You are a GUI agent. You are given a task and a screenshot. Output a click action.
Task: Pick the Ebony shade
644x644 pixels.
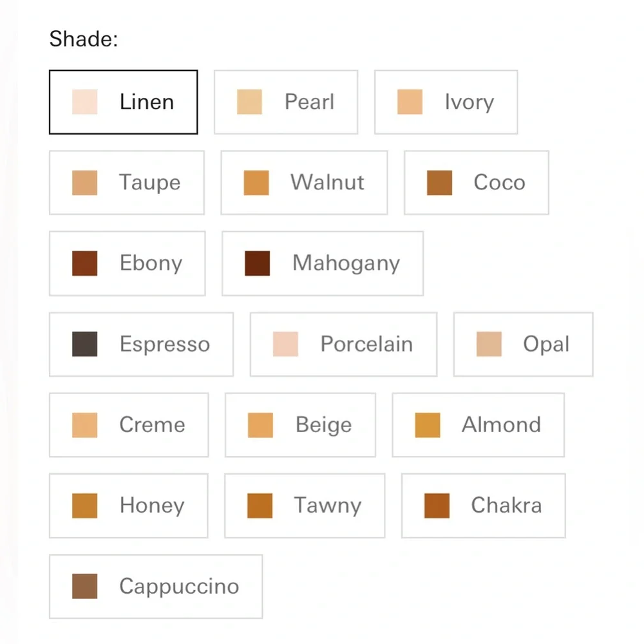point(128,263)
